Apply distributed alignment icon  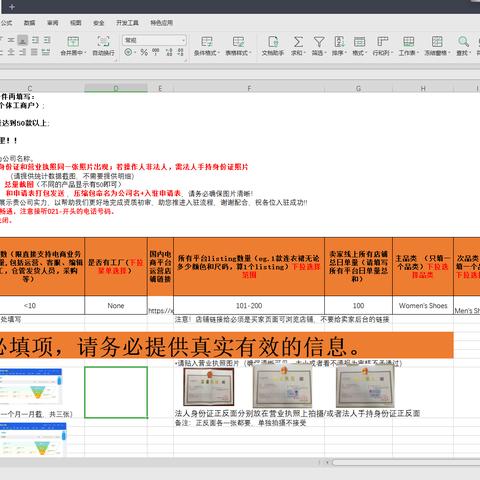pos(46,52)
